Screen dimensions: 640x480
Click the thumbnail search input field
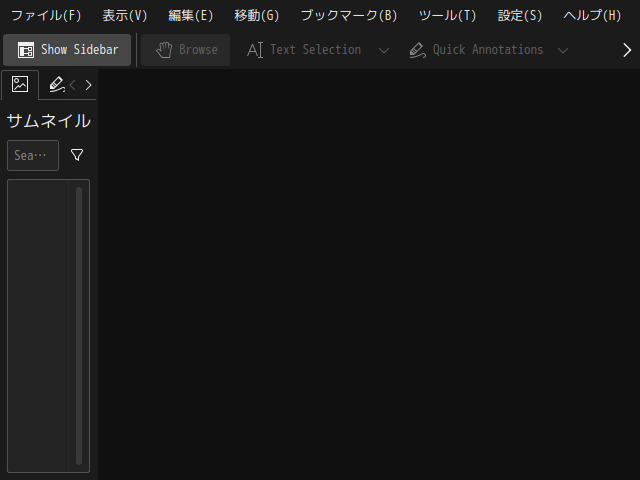(x=33, y=156)
